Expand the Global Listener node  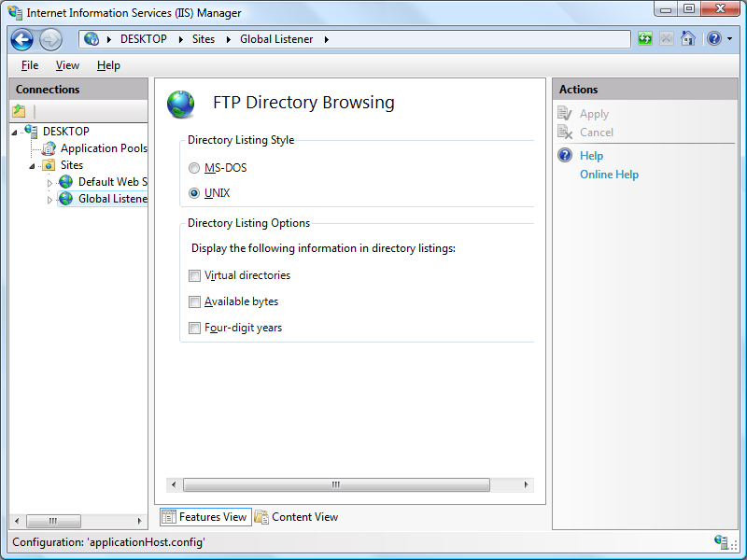(49, 200)
